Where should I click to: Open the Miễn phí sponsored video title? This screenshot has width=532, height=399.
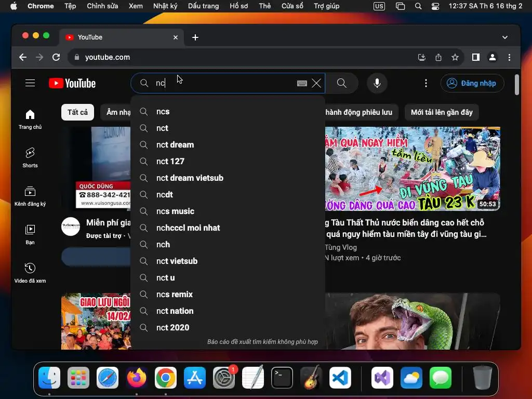(x=108, y=222)
